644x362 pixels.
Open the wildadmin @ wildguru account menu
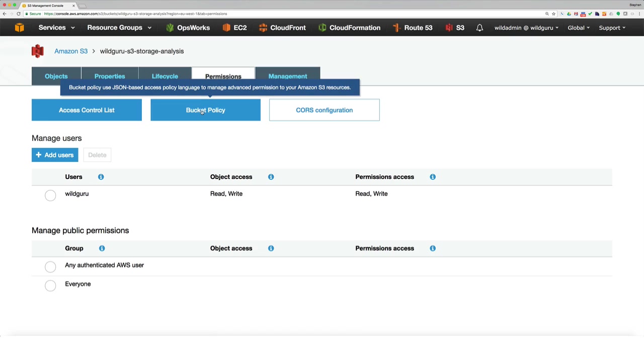(526, 28)
